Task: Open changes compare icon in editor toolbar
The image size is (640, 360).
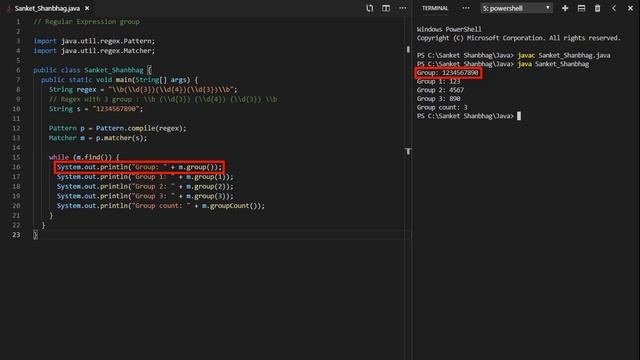Action: [369, 8]
